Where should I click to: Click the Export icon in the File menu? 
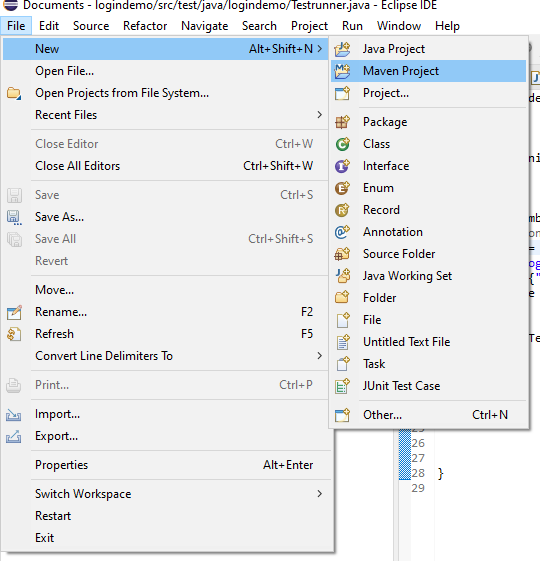(14, 436)
